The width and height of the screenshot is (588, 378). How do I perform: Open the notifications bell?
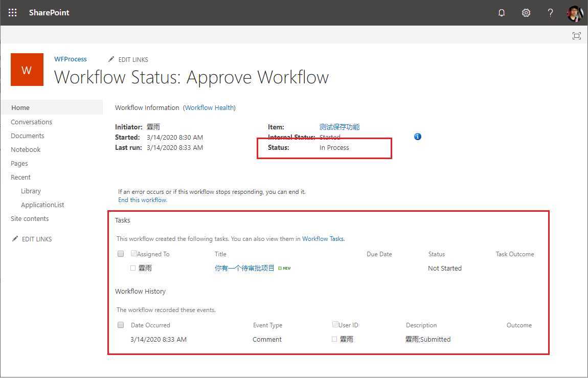tap(502, 13)
